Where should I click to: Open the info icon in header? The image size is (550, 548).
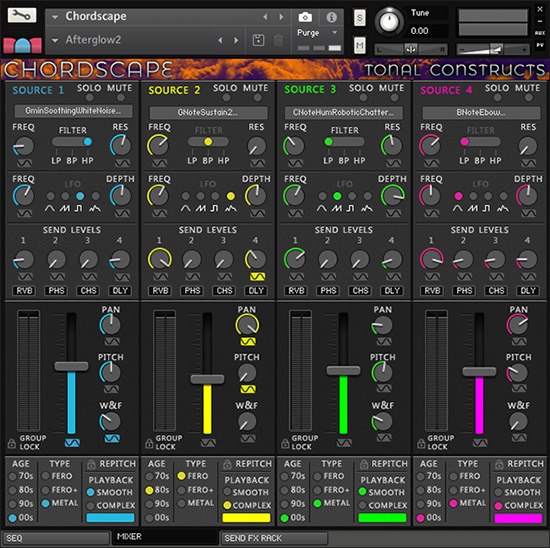tap(331, 17)
